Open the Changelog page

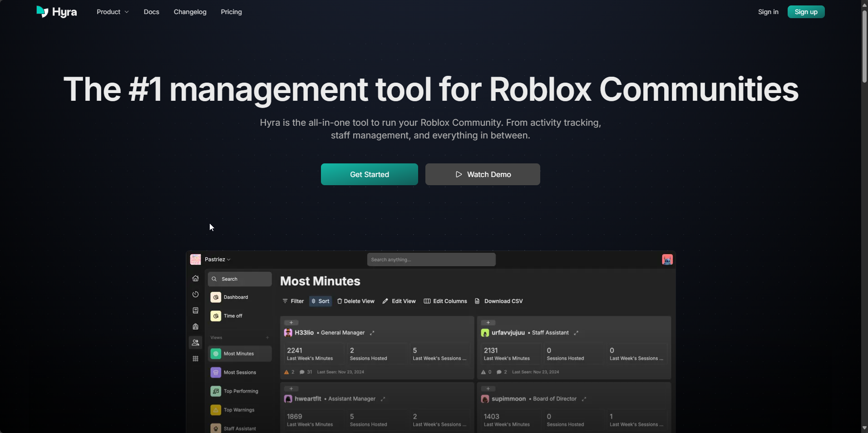(x=190, y=12)
